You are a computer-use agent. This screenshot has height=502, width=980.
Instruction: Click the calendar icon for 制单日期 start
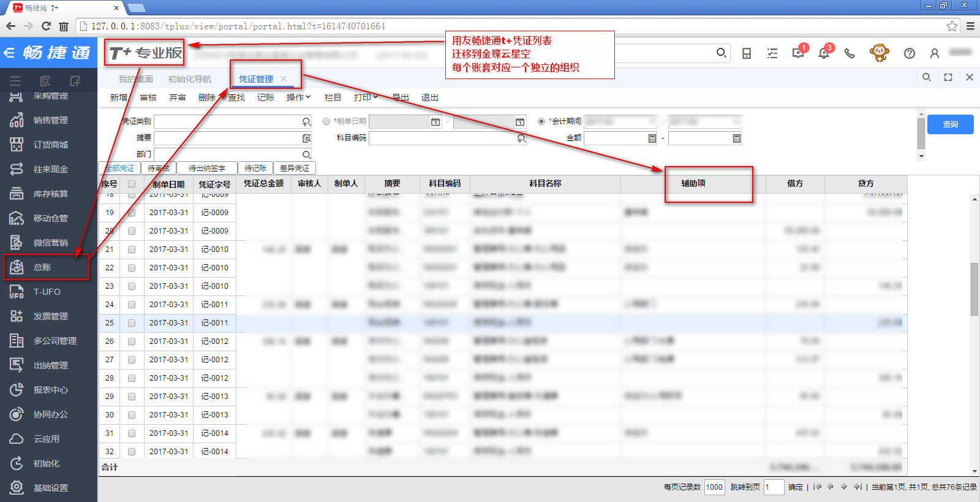pos(435,122)
